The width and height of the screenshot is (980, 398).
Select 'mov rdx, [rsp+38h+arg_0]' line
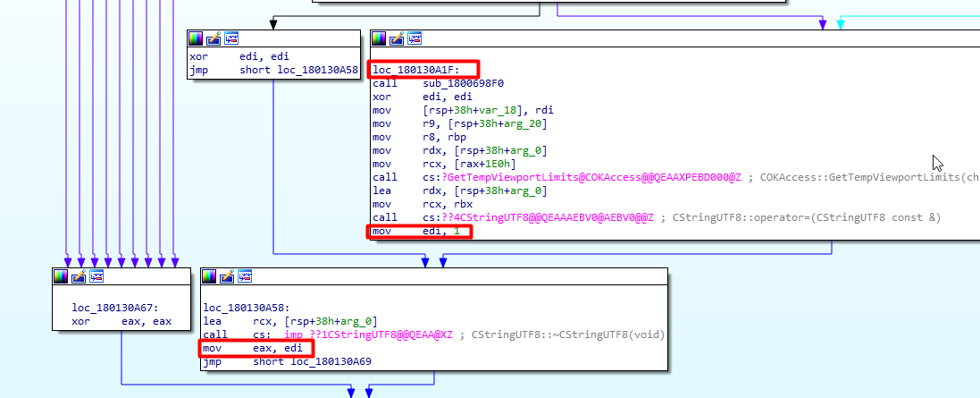coord(460,151)
